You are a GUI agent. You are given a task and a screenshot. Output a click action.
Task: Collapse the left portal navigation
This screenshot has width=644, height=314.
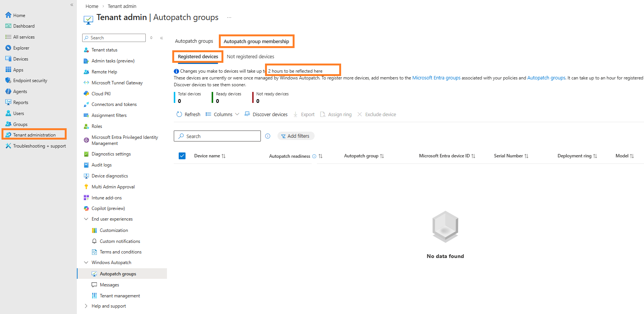[x=72, y=5]
